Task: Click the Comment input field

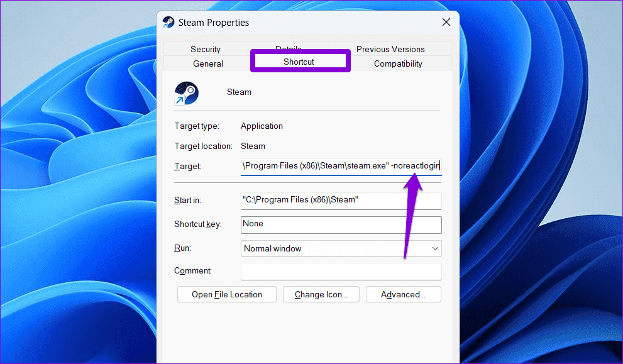Action: tap(341, 272)
